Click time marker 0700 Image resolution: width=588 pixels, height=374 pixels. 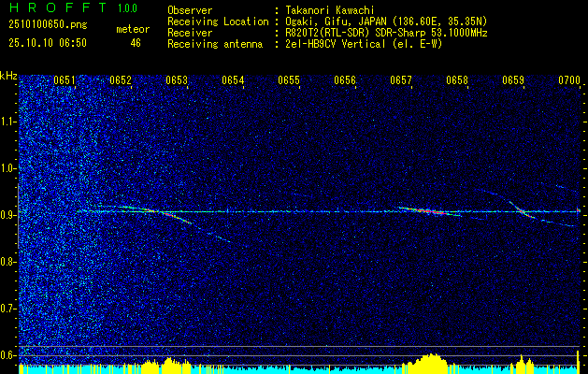click(569, 80)
